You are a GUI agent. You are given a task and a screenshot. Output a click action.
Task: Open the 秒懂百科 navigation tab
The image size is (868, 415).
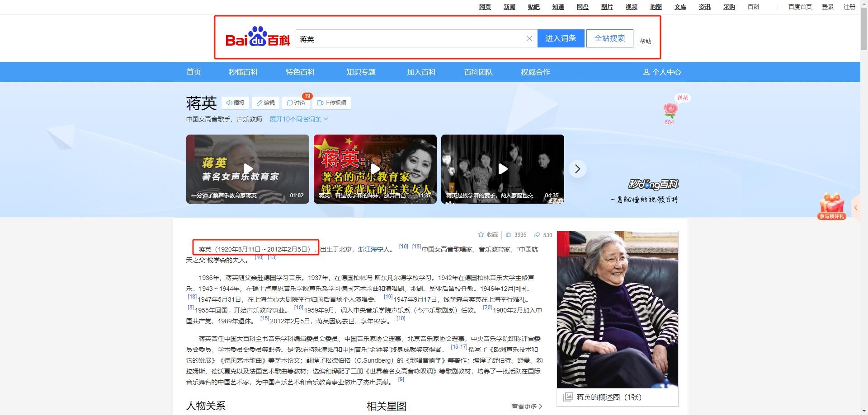pyautogui.click(x=243, y=72)
